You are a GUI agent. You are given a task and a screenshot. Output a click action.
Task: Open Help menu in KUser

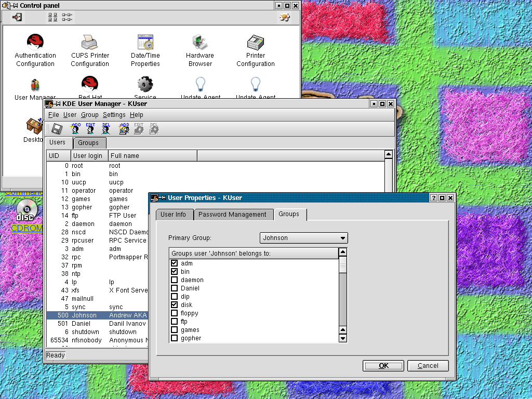pyautogui.click(x=137, y=115)
